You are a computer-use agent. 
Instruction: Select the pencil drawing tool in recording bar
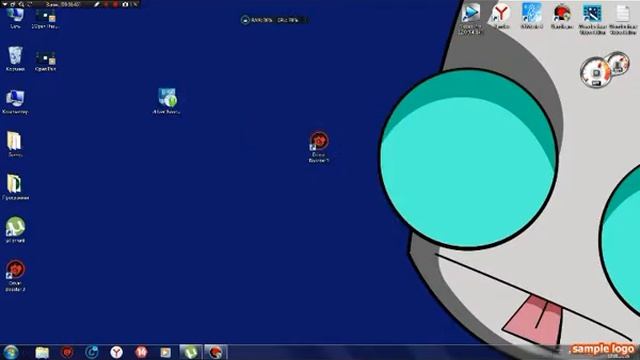[97, 4]
